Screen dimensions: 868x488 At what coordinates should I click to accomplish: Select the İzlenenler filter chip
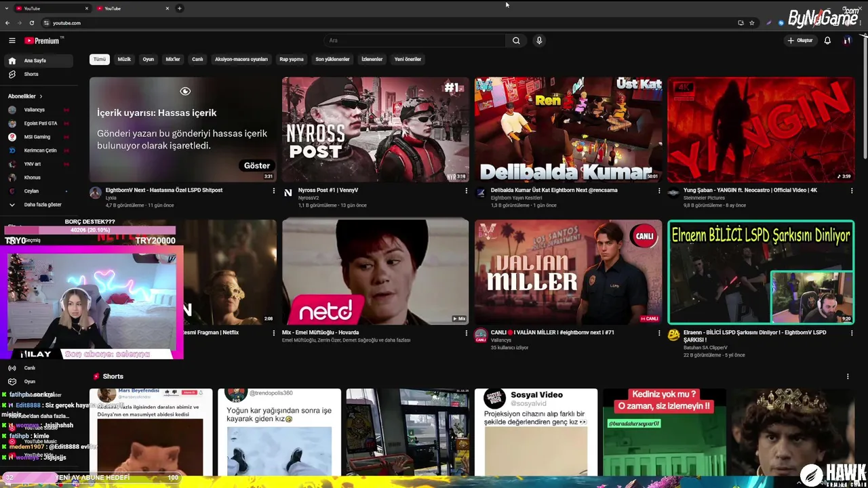[372, 60]
